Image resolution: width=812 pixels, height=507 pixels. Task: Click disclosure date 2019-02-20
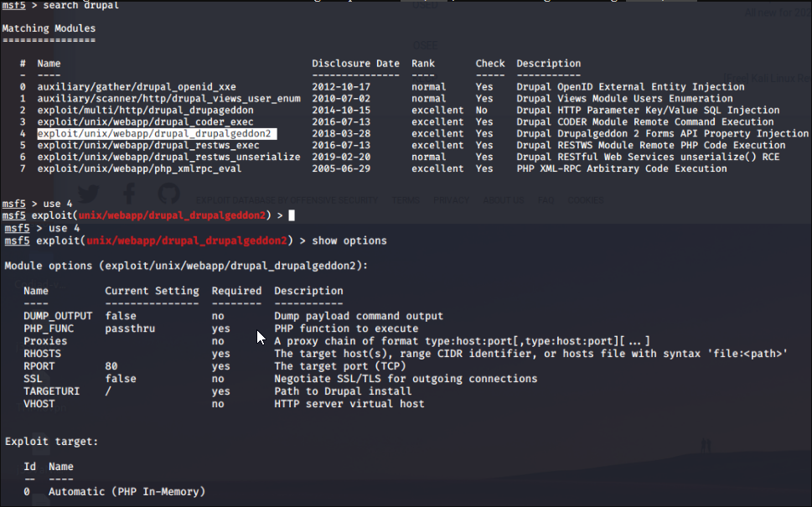coord(341,157)
